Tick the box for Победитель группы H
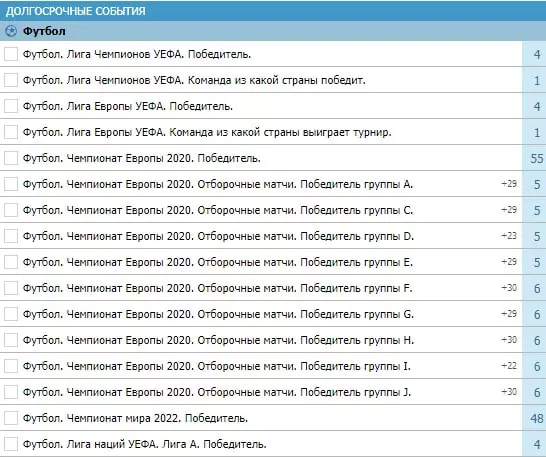The image size is (546, 457). 11,340
